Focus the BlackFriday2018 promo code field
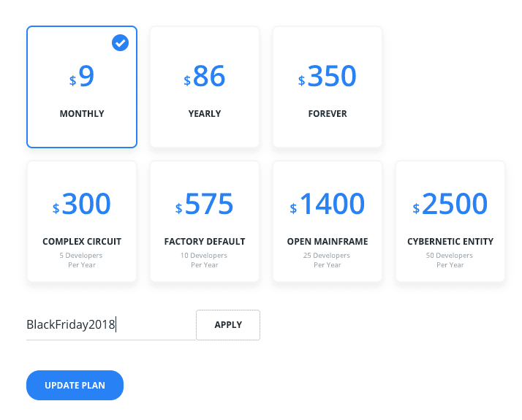 tap(110, 325)
